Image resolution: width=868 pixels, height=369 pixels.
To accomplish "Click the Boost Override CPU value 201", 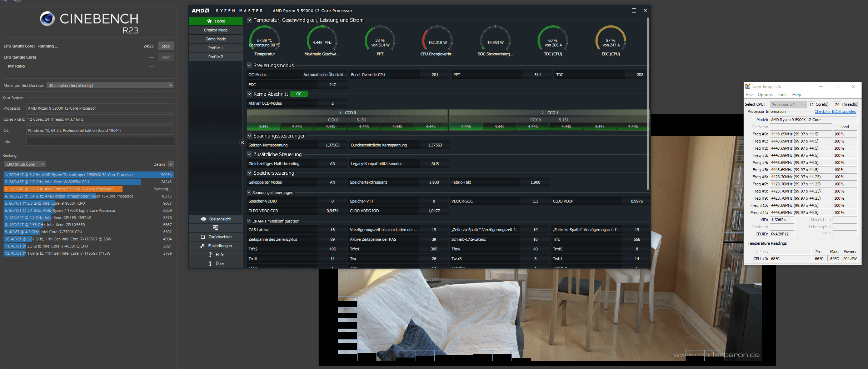I will tap(435, 75).
